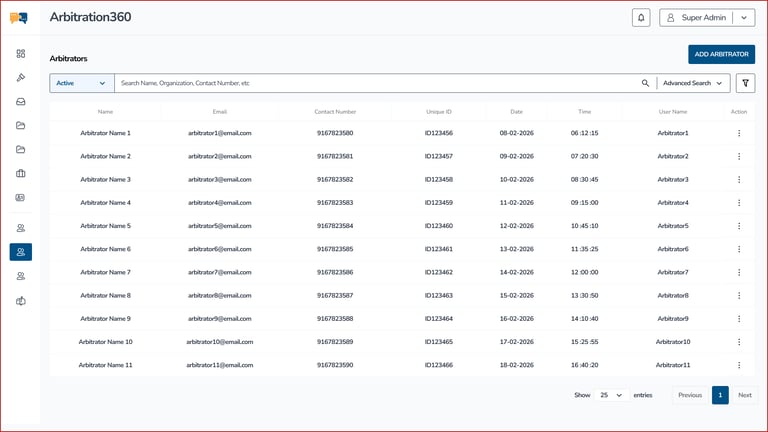Click the highlighted arbitrators users icon in sidebar
The height and width of the screenshot is (432, 768).
[21, 252]
